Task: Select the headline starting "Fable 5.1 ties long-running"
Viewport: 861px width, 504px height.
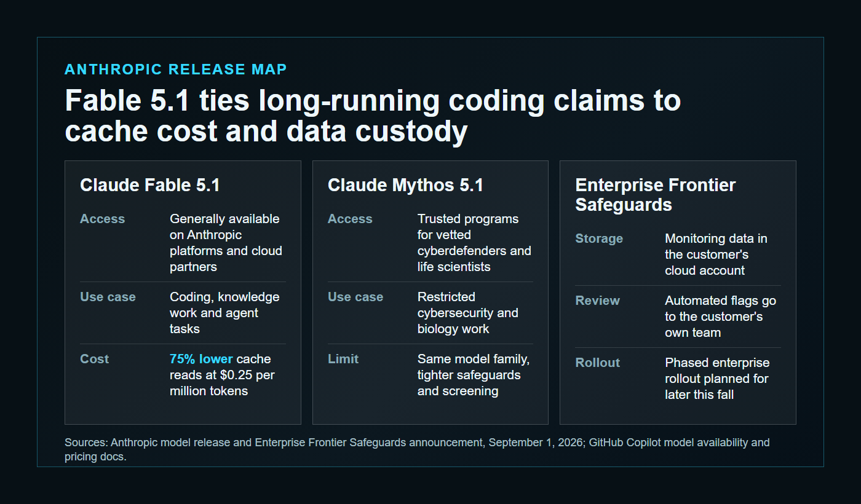Action: coord(373,116)
